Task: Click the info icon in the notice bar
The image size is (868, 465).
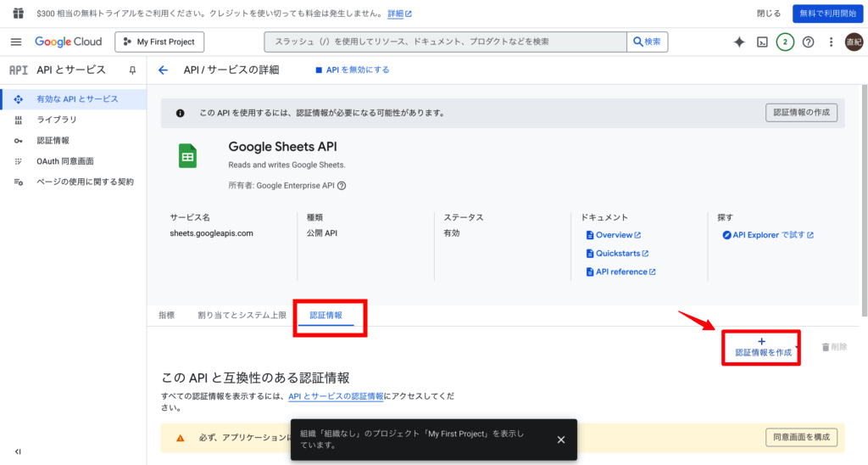Action: (x=180, y=113)
